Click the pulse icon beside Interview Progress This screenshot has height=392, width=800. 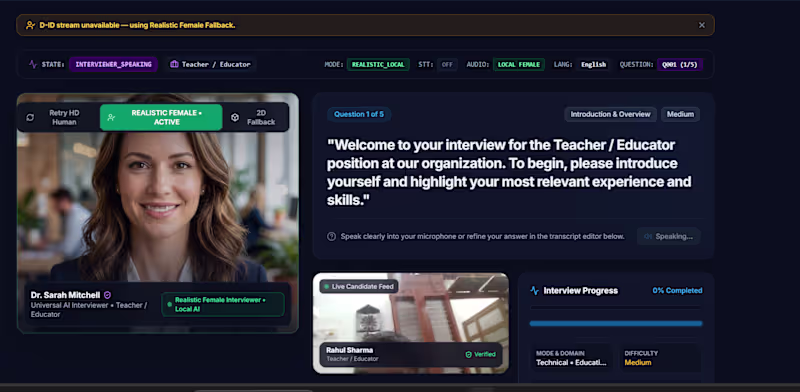[x=534, y=290]
